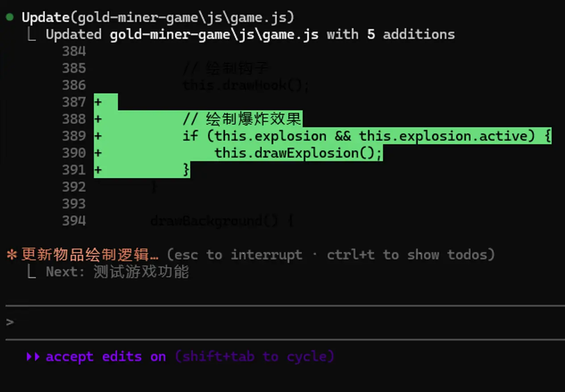
Task: Click the branch connector before Updated
Action: 31,34
